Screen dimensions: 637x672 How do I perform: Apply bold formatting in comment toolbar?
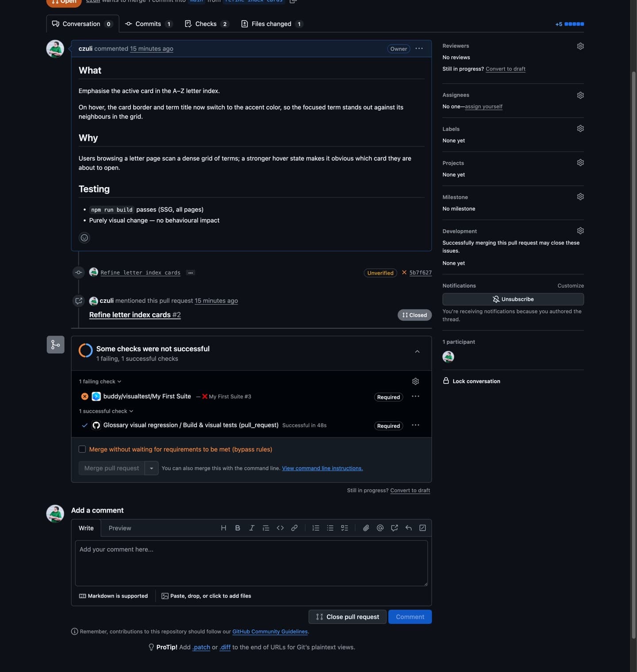point(238,528)
